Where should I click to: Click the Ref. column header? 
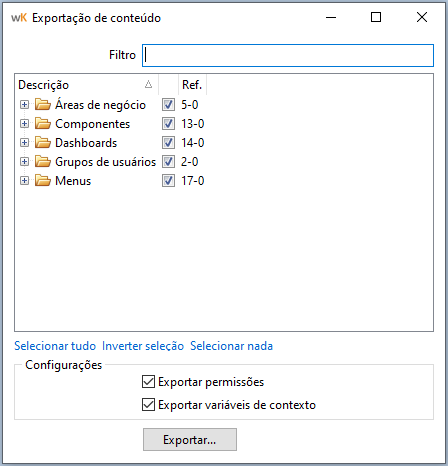(x=192, y=85)
